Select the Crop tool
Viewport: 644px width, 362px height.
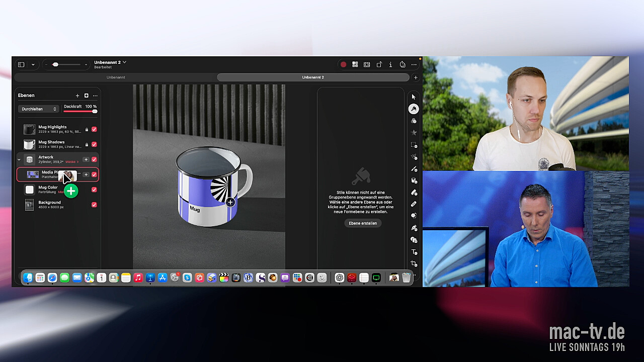coord(414,264)
